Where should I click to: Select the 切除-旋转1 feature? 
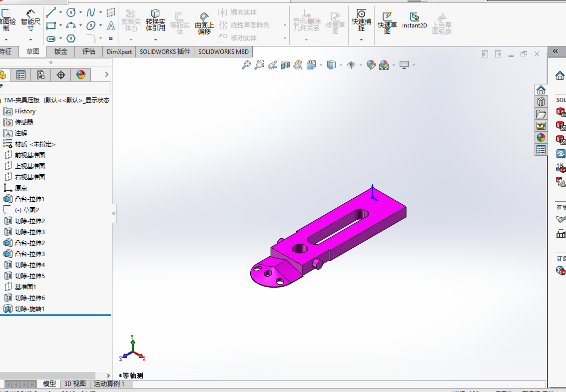click(24, 309)
